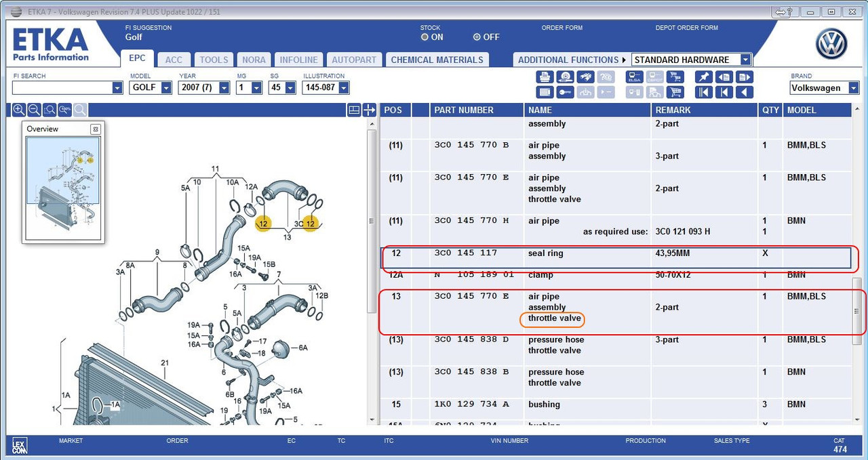The image size is (868, 460).
Task: Launch the ELSA link button
Action: click(634, 77)
